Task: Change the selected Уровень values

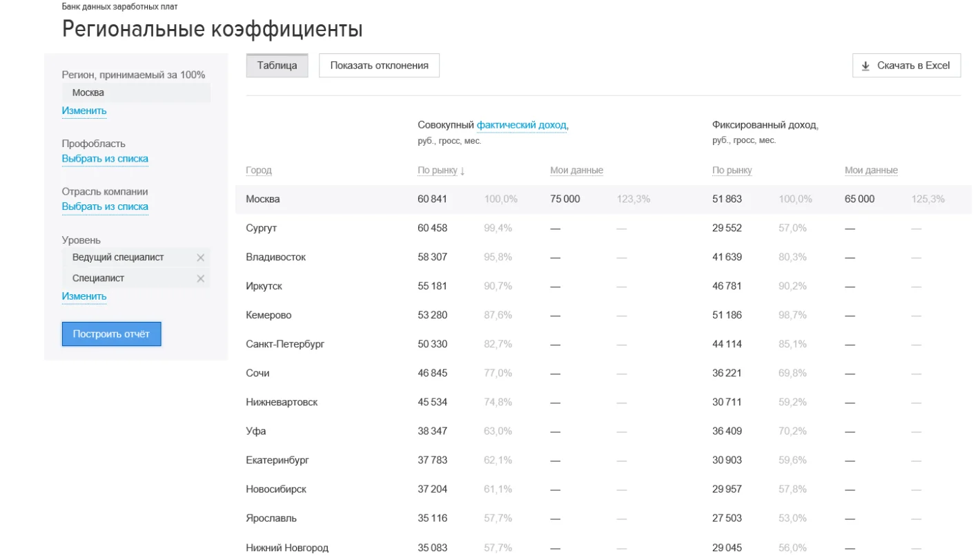Action: pyautogui.click(x=84, y=296)
